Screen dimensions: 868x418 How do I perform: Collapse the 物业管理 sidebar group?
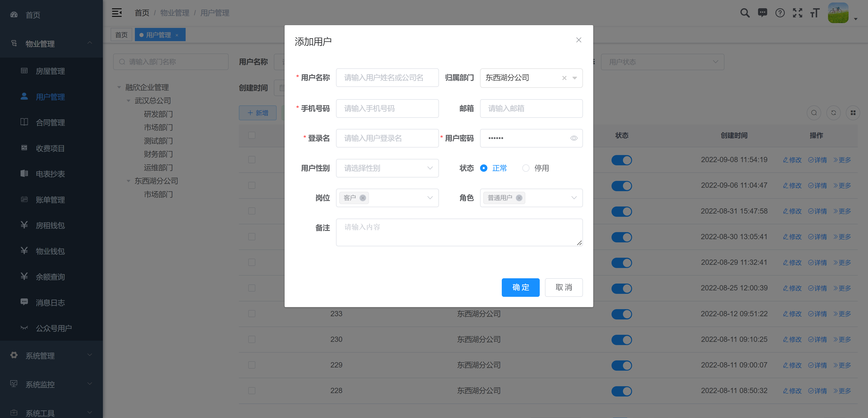point(51,44)
